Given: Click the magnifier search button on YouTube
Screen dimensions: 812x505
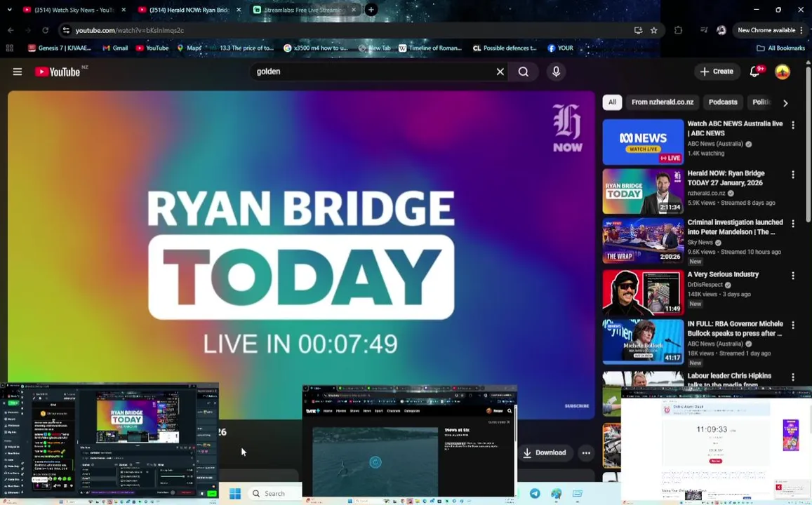Looking at the screenshot, I should tap(524, 72).
